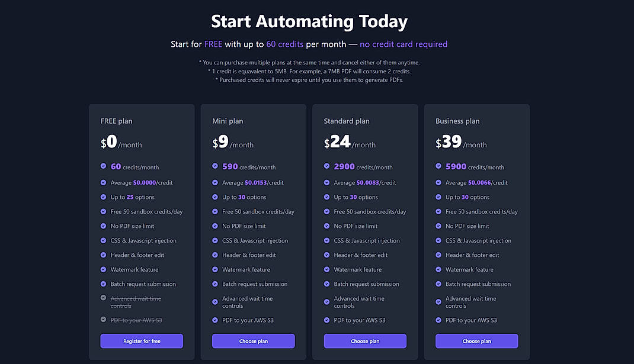634x364 pixels.
Task: Click the checkmark next to Business plan's 5900 credits/month
Action: tap(438, 166)
